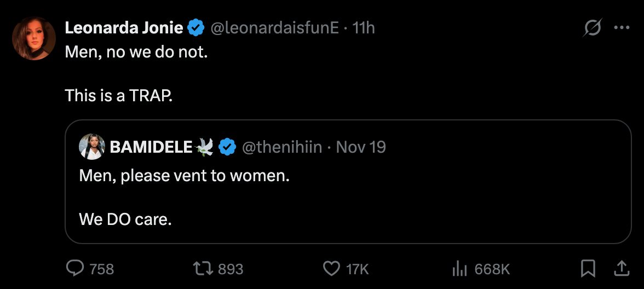The height and width of the screenshot is (289, 644).
Task: Click the "This is a TRAP." post text
Action: [x=119, y=96]
